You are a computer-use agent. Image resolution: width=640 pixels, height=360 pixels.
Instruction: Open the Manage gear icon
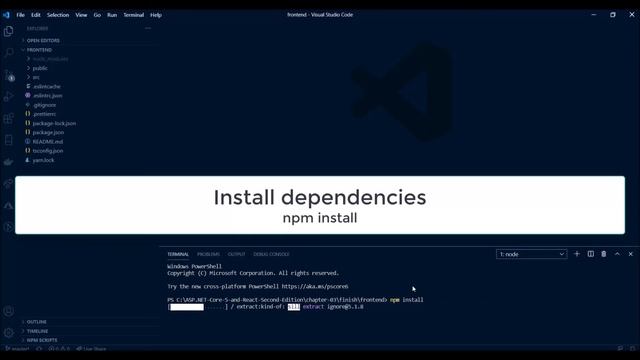[9, 333]
